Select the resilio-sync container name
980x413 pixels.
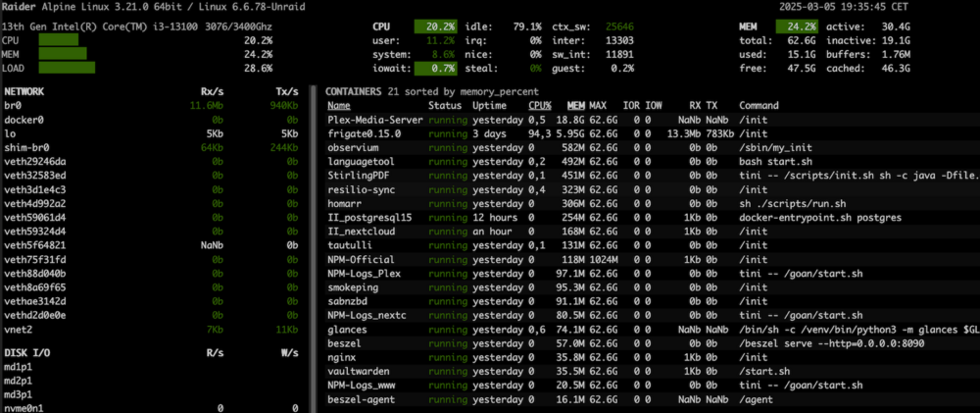[x=362, y=189]
